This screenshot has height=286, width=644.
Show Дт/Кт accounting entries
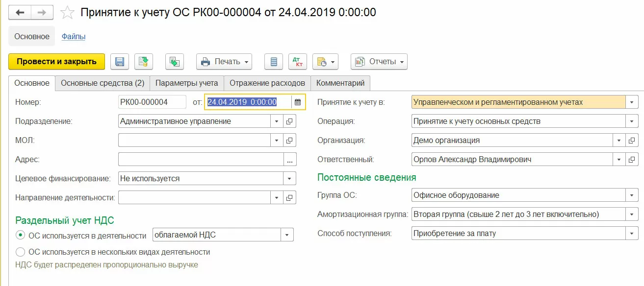click(297, 62)
